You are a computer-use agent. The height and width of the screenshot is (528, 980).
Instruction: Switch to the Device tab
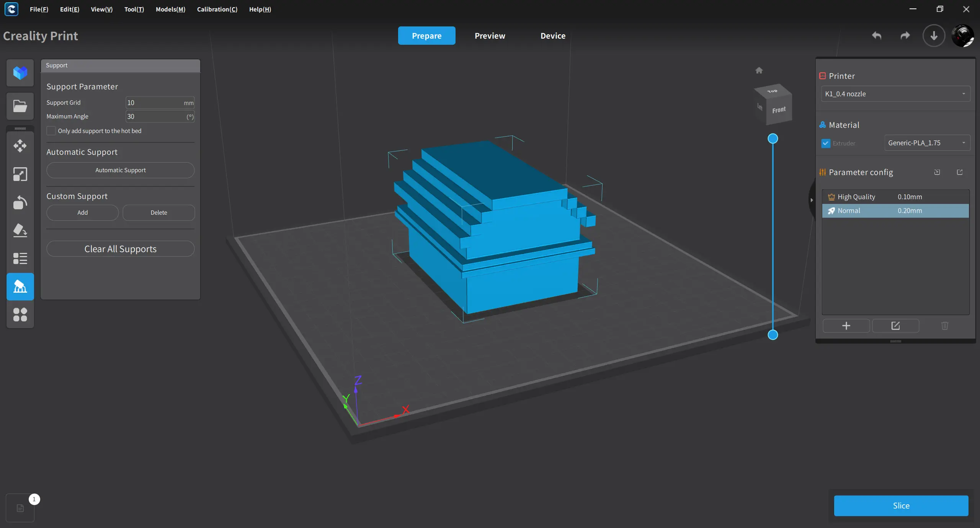click(553, 36)
